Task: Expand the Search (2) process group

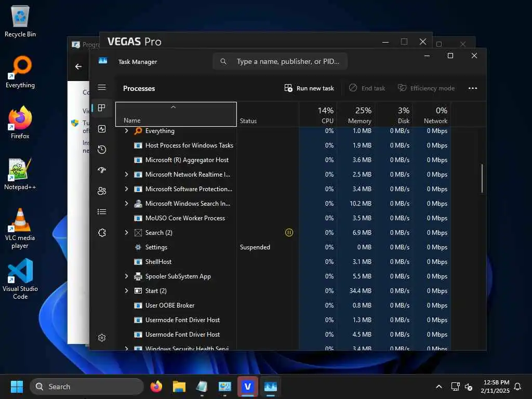Action: coord(127,233)
